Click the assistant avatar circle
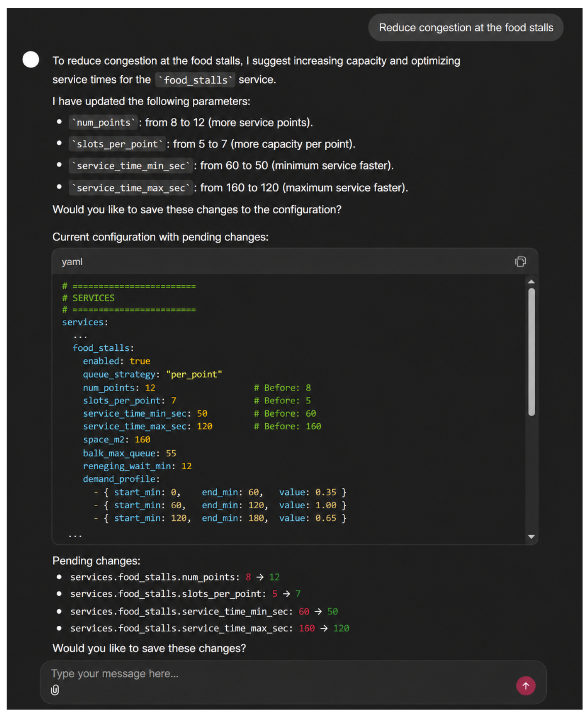 (x=31, y=59)
